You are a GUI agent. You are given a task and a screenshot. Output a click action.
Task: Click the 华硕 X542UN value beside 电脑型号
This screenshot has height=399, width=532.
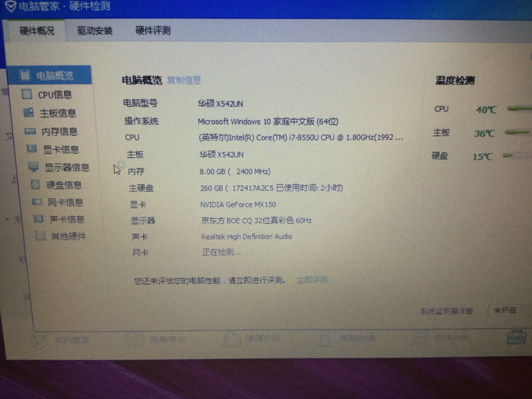(221, 104)
